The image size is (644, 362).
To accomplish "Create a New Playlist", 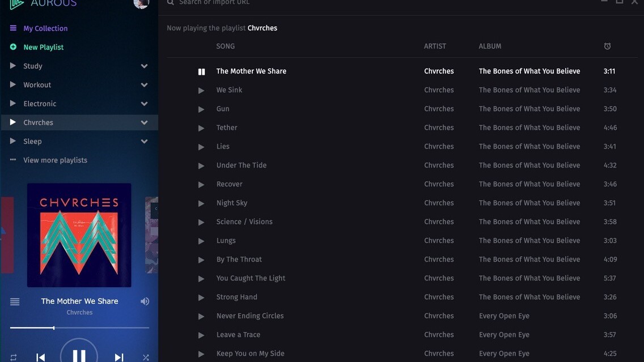I will [x=43, y=47].
